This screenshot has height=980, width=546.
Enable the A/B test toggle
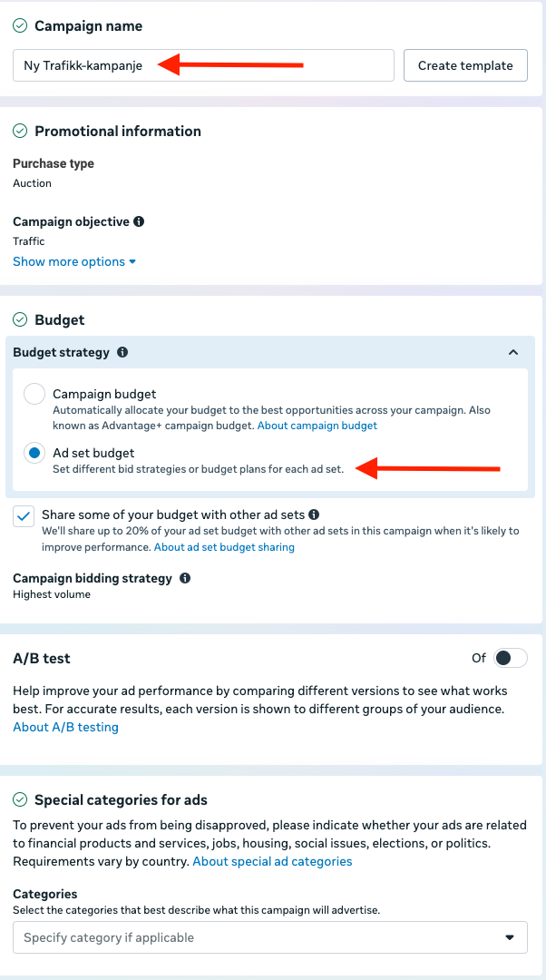point(510,658)
